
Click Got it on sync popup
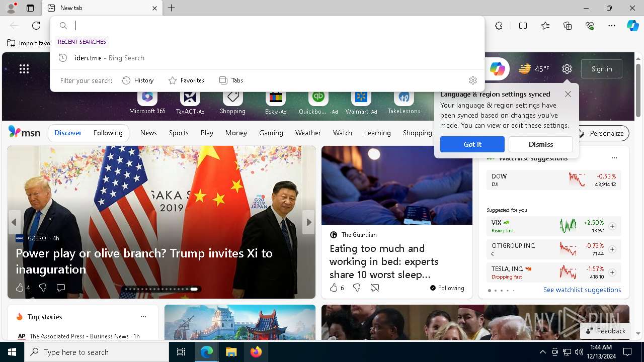pos(472,144)
